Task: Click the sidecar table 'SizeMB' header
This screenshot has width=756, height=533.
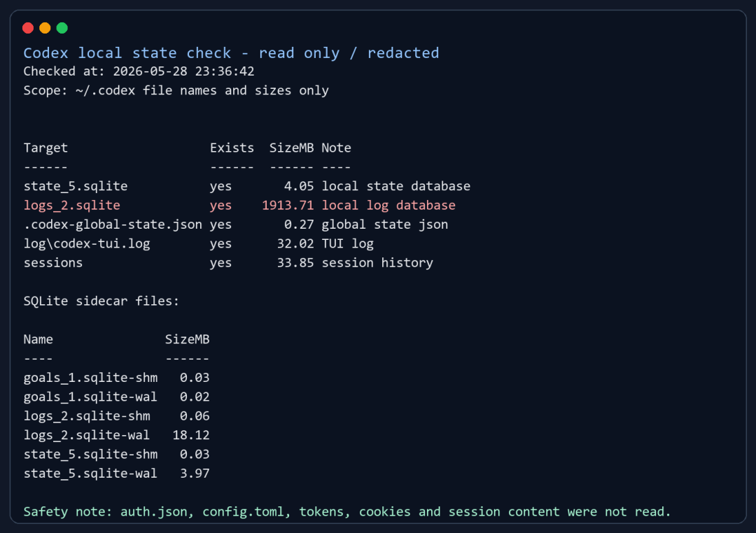Action: [x=187, y=339]
